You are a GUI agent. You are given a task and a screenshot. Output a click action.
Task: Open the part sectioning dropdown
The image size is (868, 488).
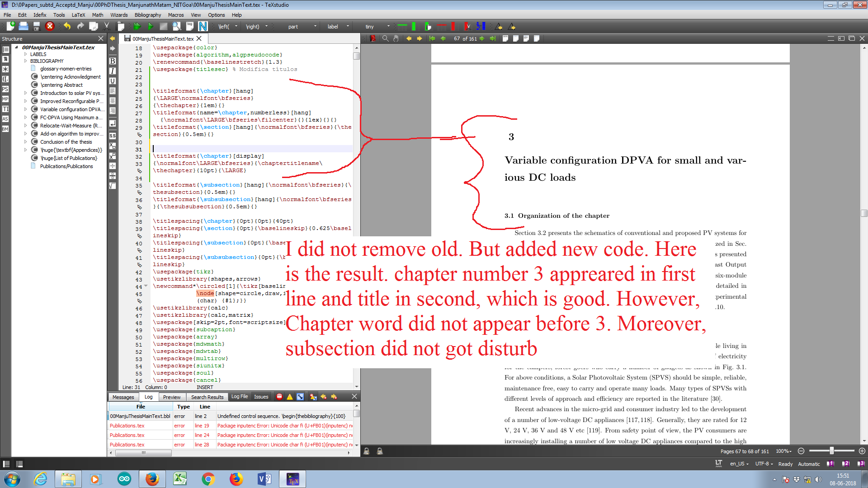pyautogui.click(x=315, y=26)
